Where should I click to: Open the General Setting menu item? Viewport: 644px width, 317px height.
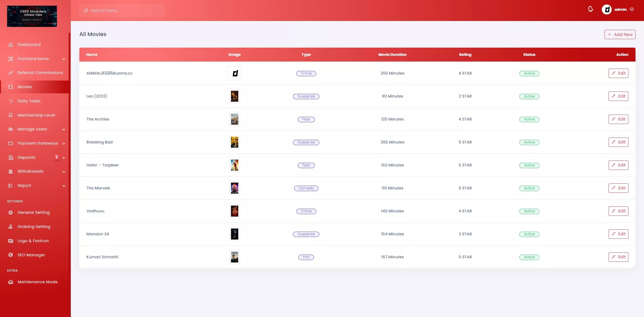tap(33, 213)
